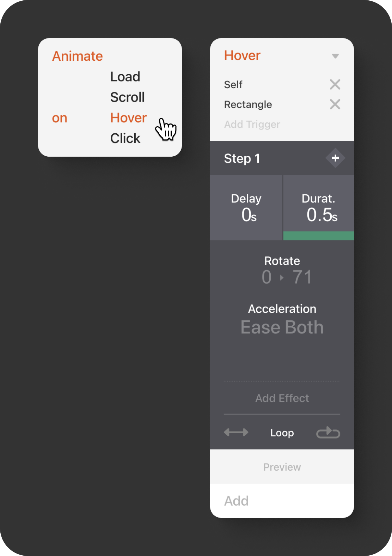Remove the Rectangle trigger with its X icon

click(x=335, y=104)
